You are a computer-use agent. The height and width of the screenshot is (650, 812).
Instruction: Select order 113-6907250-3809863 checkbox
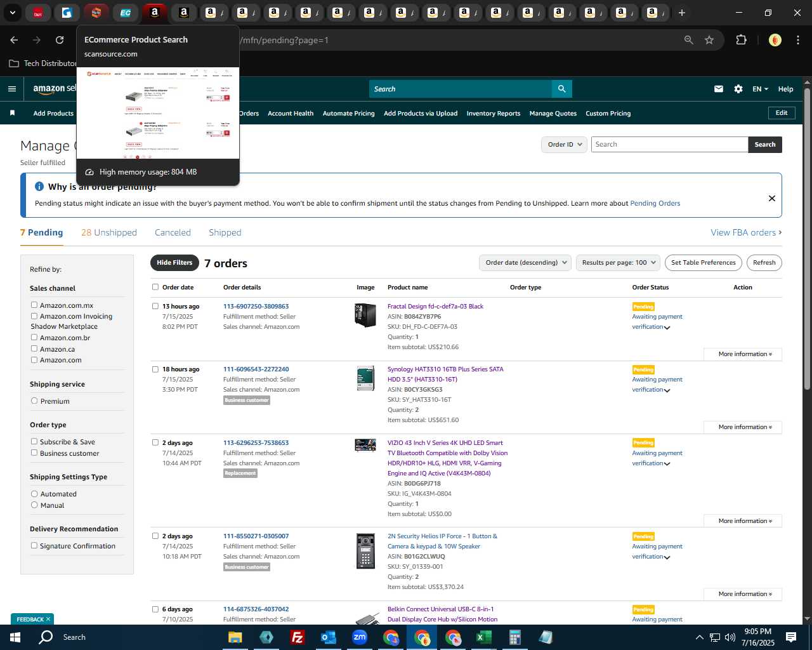point(155,306)
